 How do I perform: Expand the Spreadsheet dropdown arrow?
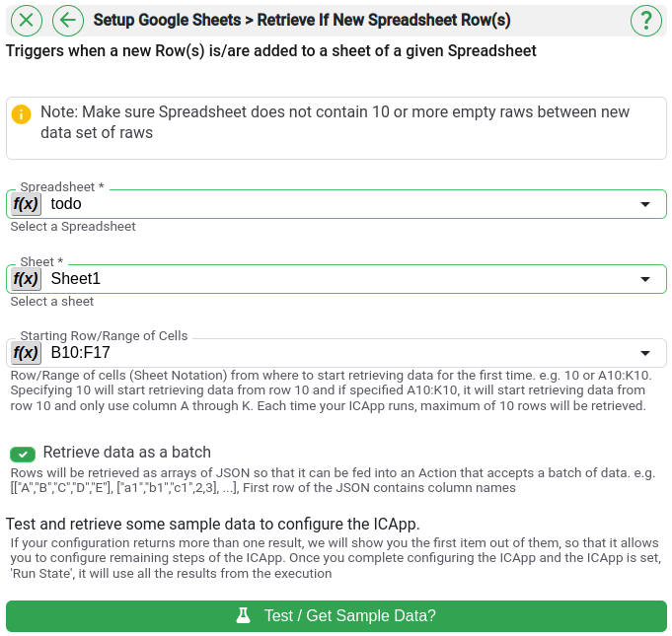point(645,204)
